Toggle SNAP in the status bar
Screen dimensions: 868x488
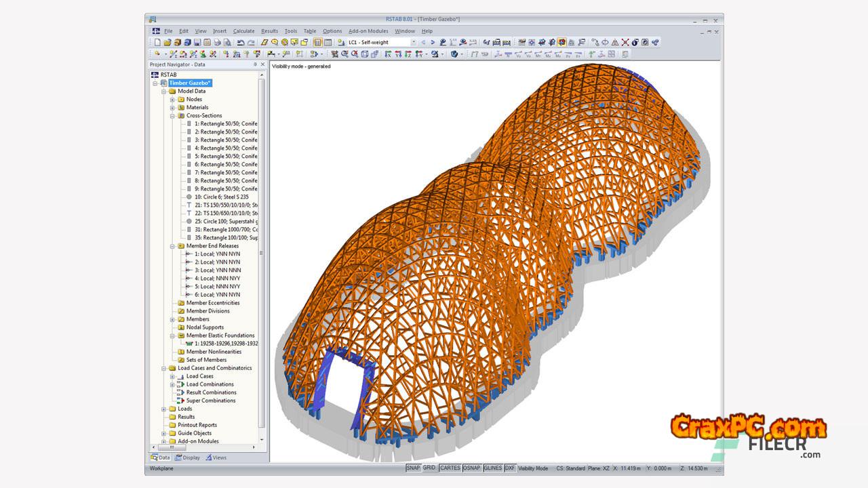coord(413,468)
